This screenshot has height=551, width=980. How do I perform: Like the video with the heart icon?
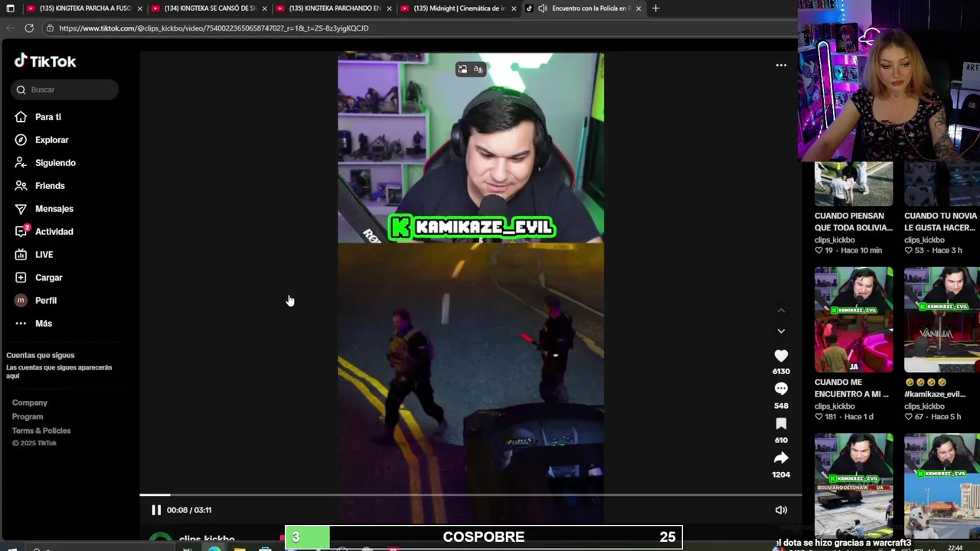tap(781, 356)
